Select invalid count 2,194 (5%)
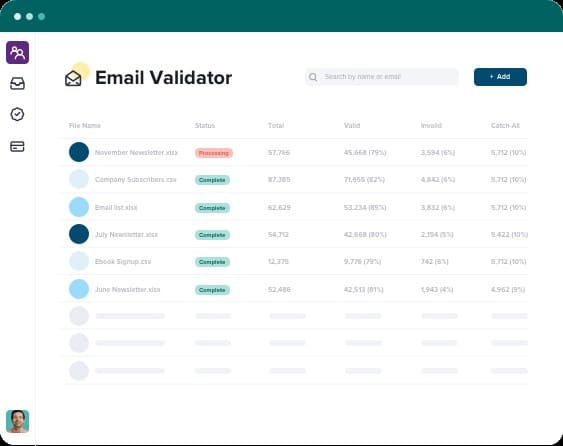 pos(437,234)
